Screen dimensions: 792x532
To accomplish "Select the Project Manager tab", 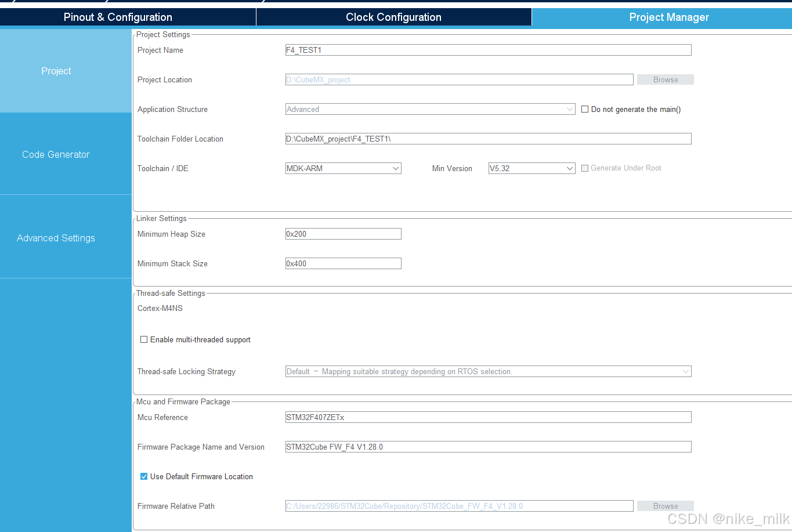I will (x=668, y=17).
